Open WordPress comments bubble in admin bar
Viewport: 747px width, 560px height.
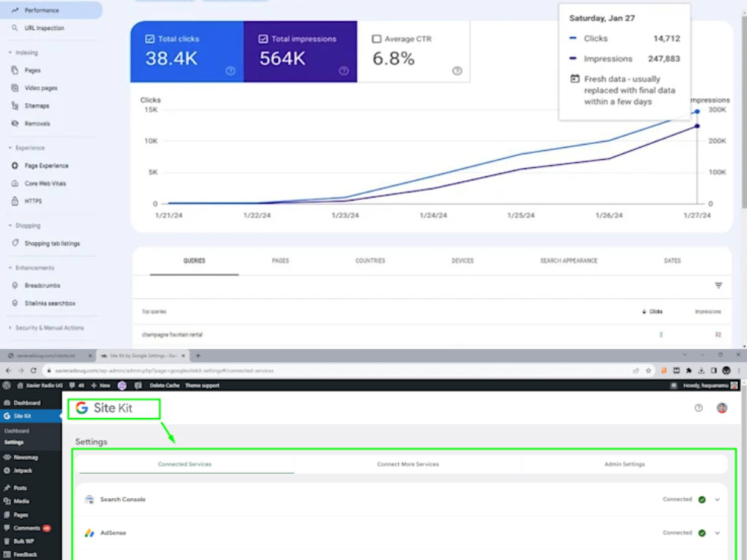pos(77,385)
